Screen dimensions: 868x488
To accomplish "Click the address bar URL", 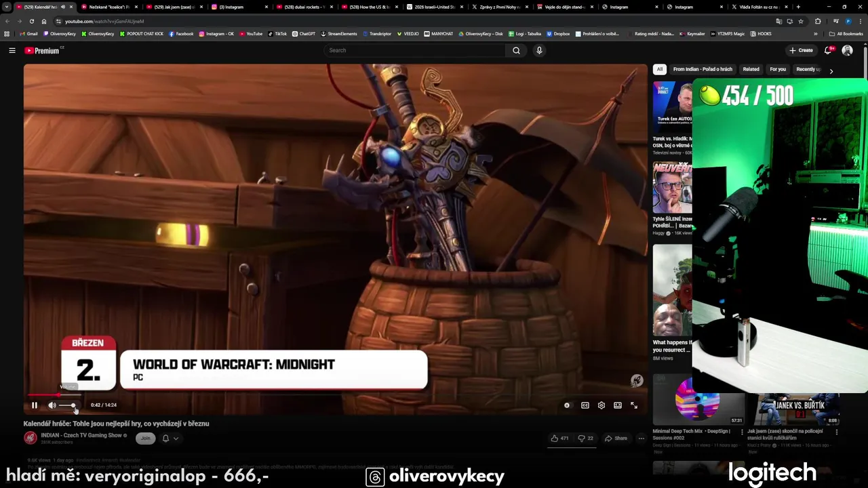I will pyautogui.click(x=104, y=21).
